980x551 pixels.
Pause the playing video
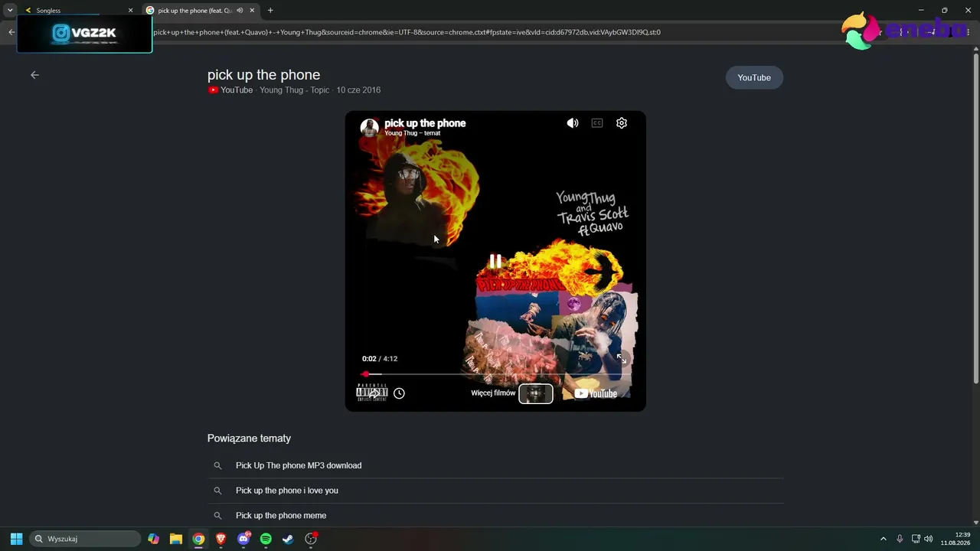(x=495, y=262)
